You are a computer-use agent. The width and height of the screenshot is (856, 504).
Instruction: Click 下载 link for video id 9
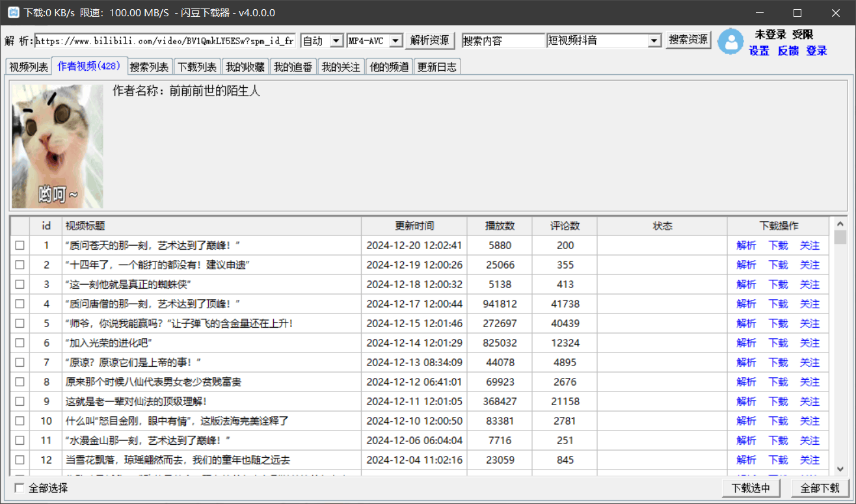(778, 402)
